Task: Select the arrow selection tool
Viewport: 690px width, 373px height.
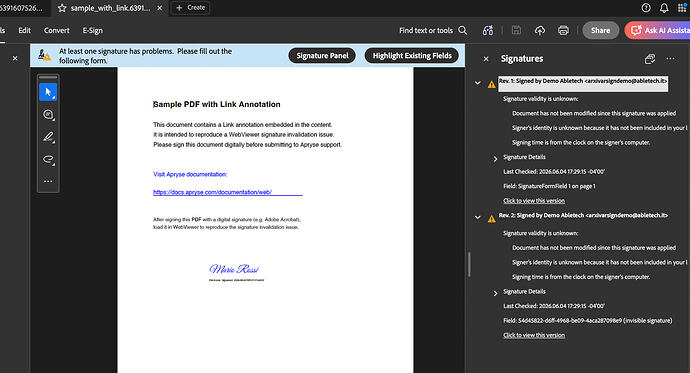Action: 48,92
